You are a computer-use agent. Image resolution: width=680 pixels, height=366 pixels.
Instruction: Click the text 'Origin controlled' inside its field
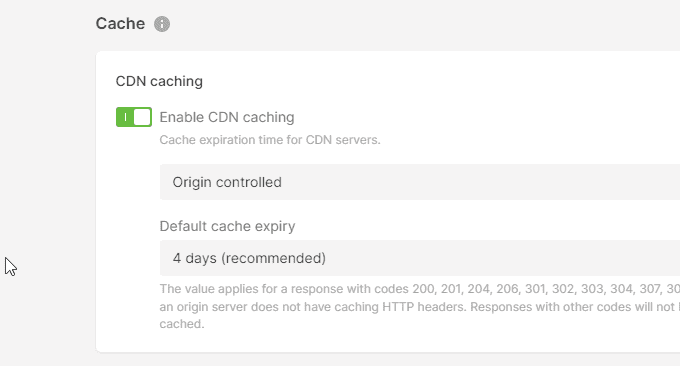(227, 182)
